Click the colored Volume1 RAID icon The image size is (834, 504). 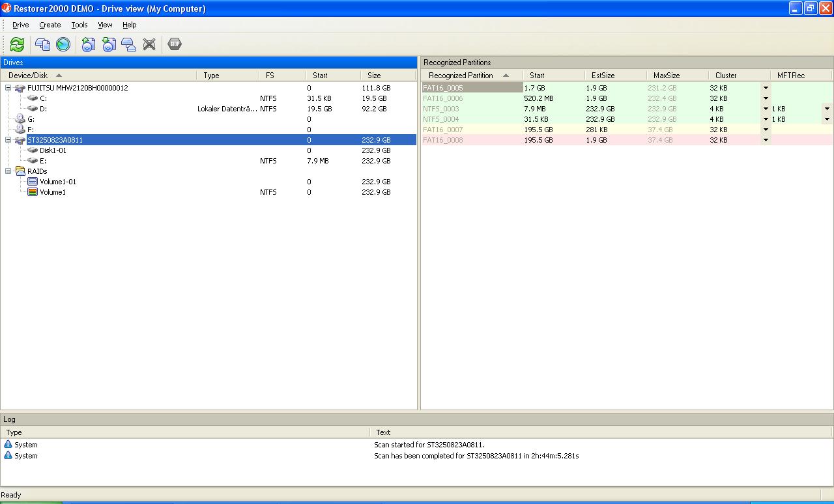(33, 192)
